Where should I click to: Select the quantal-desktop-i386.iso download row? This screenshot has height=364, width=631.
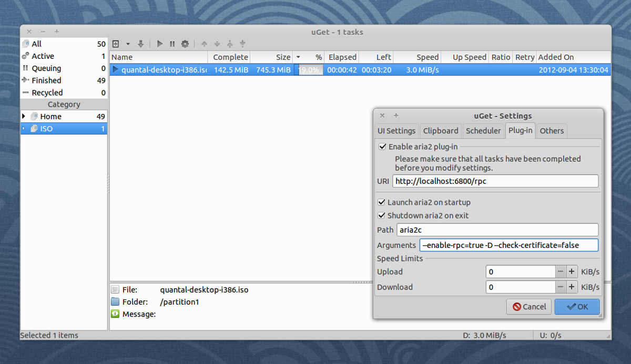click(360, 70)
